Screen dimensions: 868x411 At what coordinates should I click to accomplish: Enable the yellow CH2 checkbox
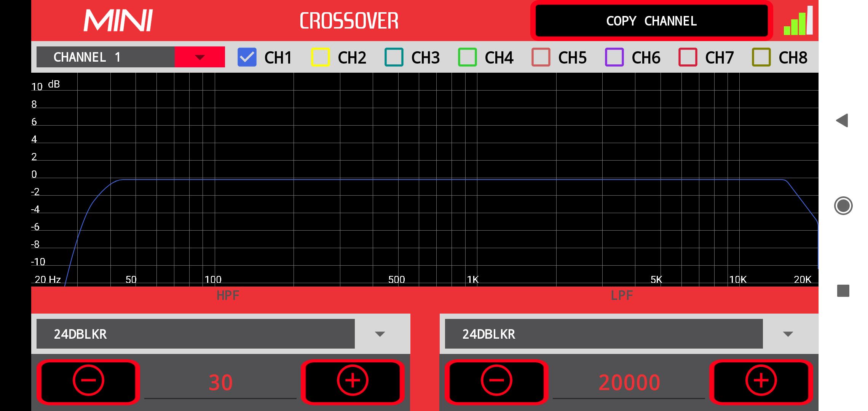321,57
